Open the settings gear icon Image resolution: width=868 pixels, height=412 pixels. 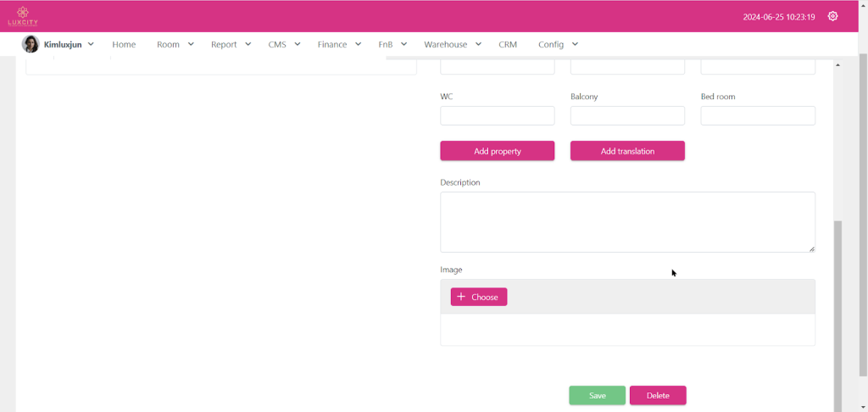(832, 16)
